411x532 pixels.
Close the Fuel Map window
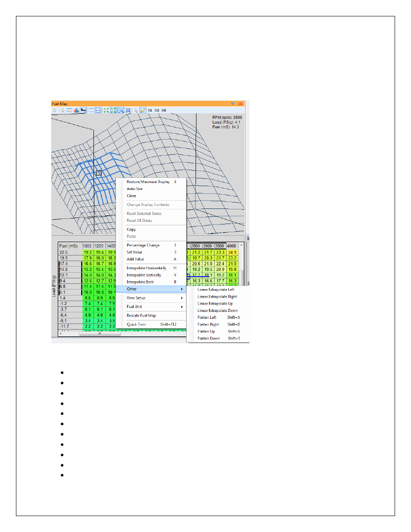point(240,104)
